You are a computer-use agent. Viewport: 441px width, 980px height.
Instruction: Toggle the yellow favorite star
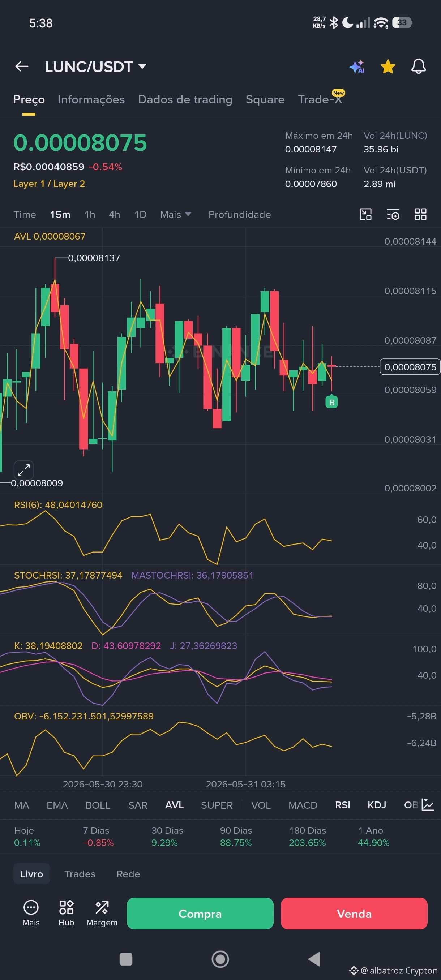pos(388,66)
